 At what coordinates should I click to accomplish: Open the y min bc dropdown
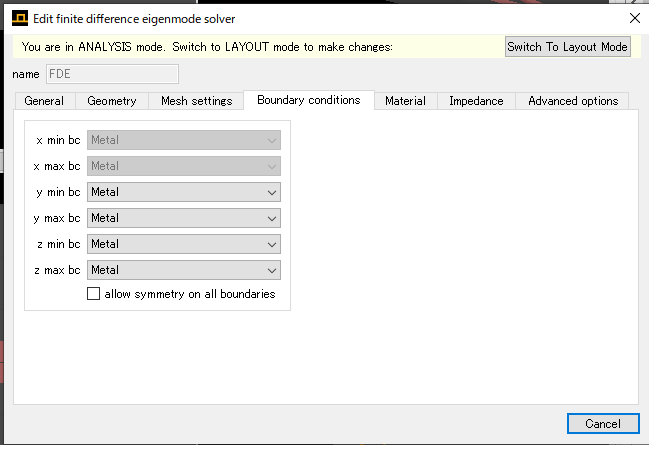coord(183,192)
